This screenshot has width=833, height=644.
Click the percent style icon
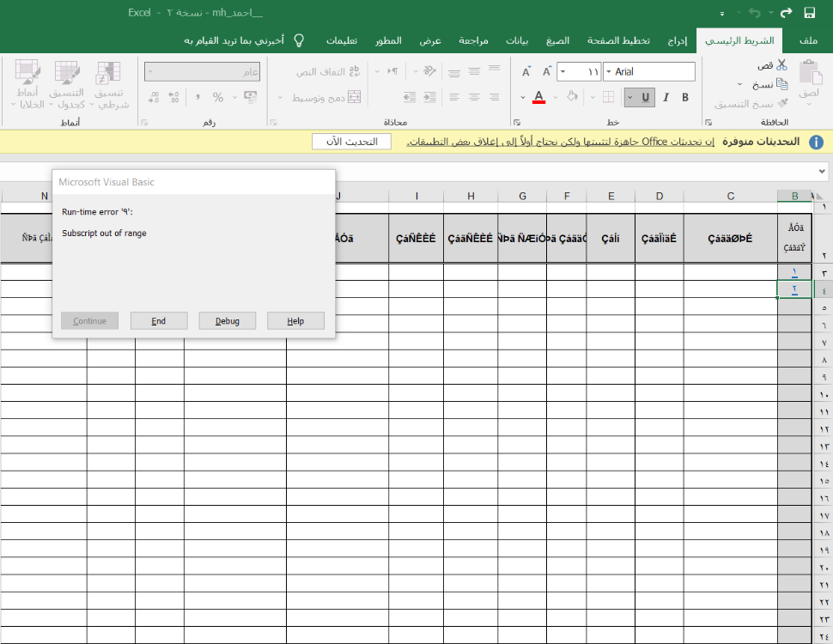click(x=218, y=97)
